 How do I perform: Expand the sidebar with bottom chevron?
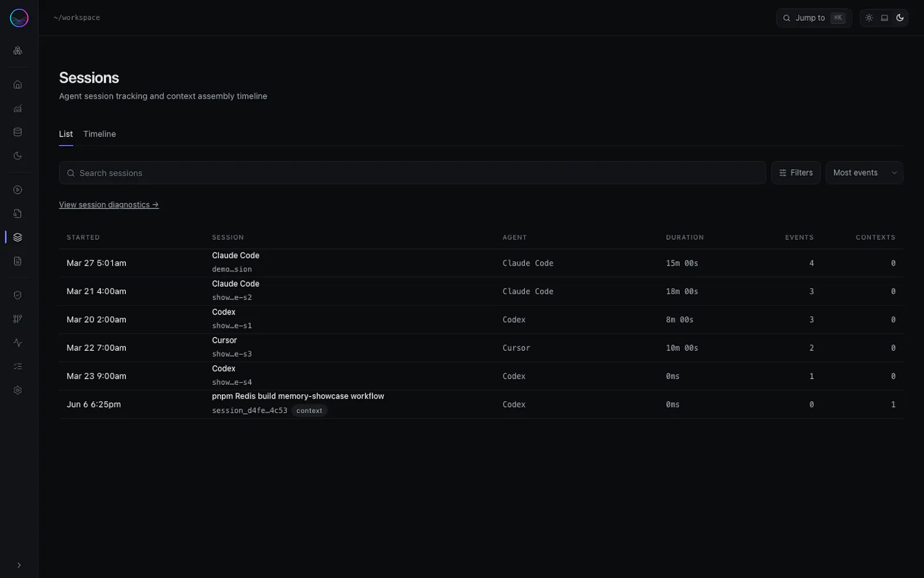(19, 565)
